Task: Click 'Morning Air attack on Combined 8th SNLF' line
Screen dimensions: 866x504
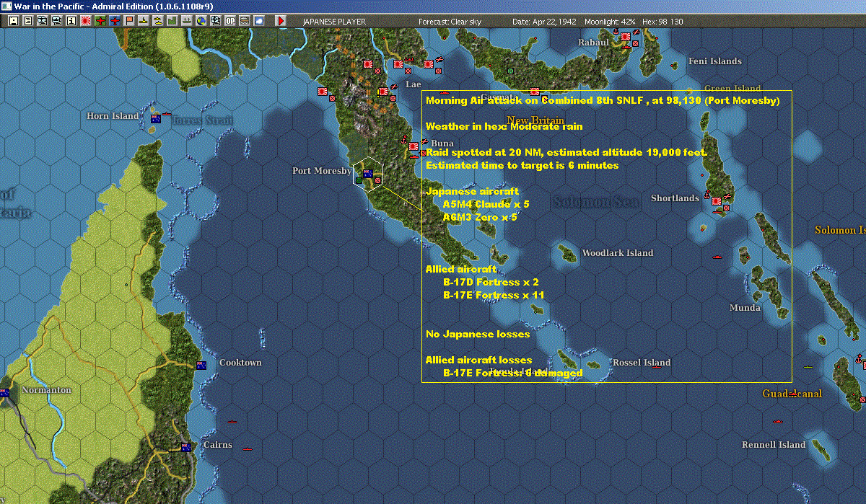Action: (x=603, y=101)
